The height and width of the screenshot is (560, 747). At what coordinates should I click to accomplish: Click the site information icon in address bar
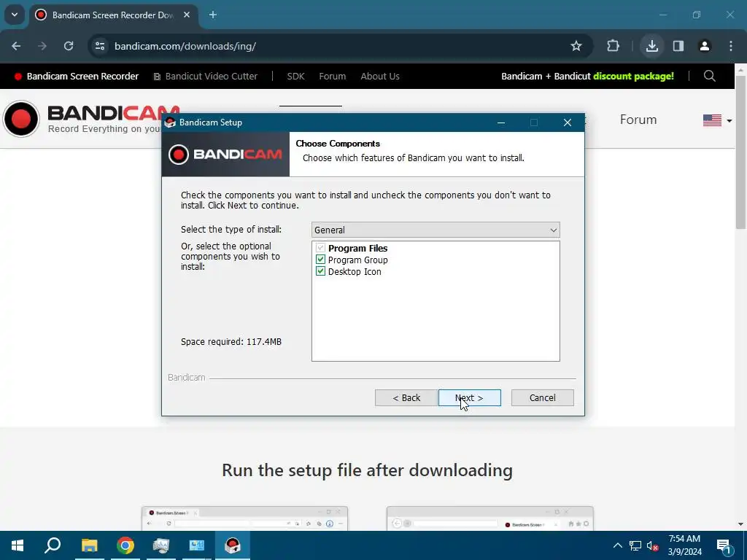(x=99, y=46)
